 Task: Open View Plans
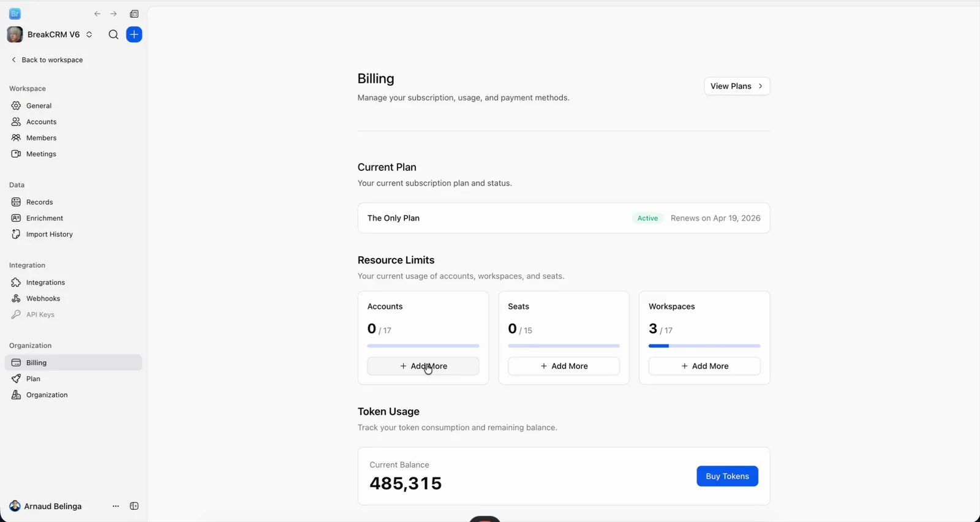737,86
